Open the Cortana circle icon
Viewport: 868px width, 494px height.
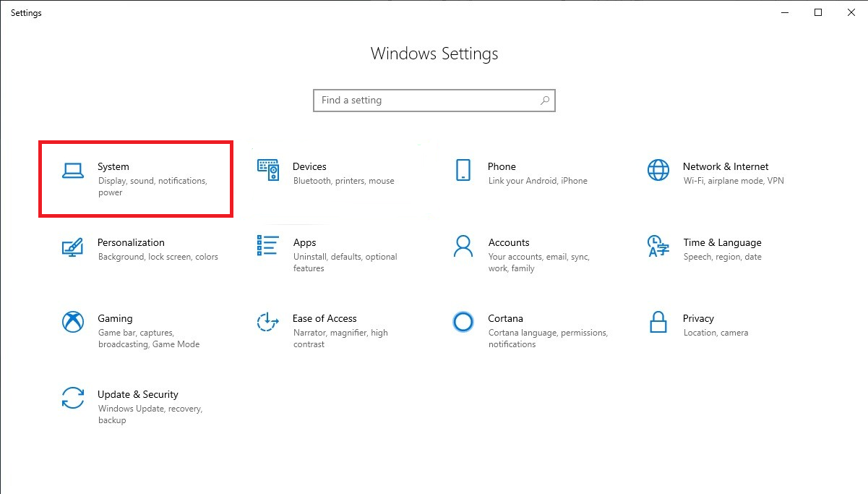point(463,322)
